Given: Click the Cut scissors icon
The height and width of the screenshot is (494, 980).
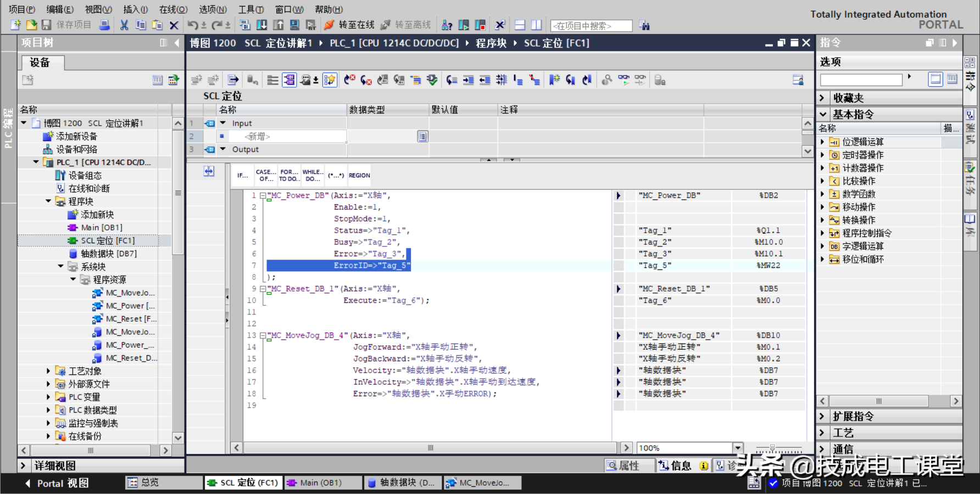Looking at the screenshot, I should point(124,25).
